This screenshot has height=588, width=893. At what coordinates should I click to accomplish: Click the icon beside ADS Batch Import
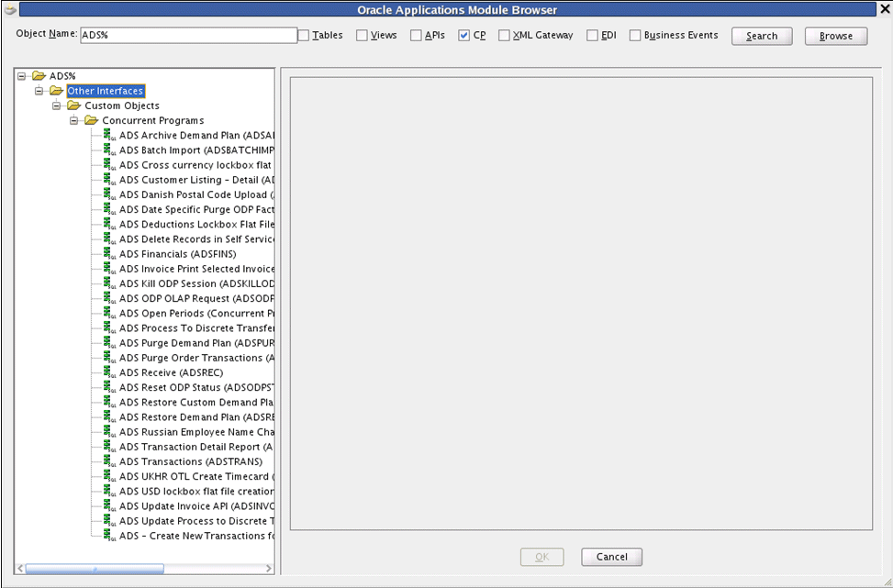click(x=110, y=150)
